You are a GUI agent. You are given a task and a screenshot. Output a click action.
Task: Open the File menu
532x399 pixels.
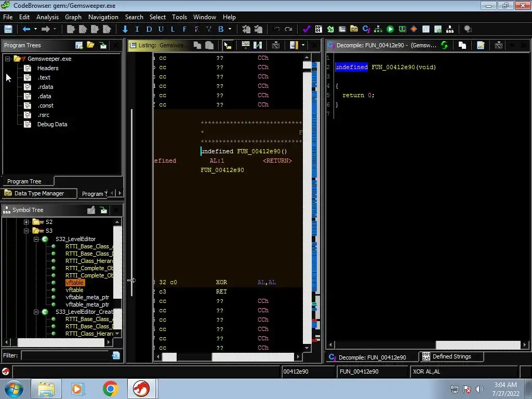8,17
